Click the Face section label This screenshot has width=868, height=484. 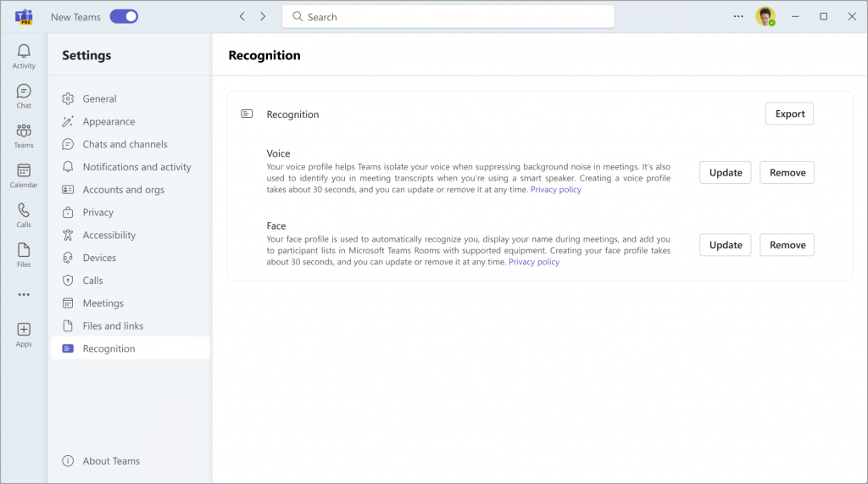coord(276,226)
